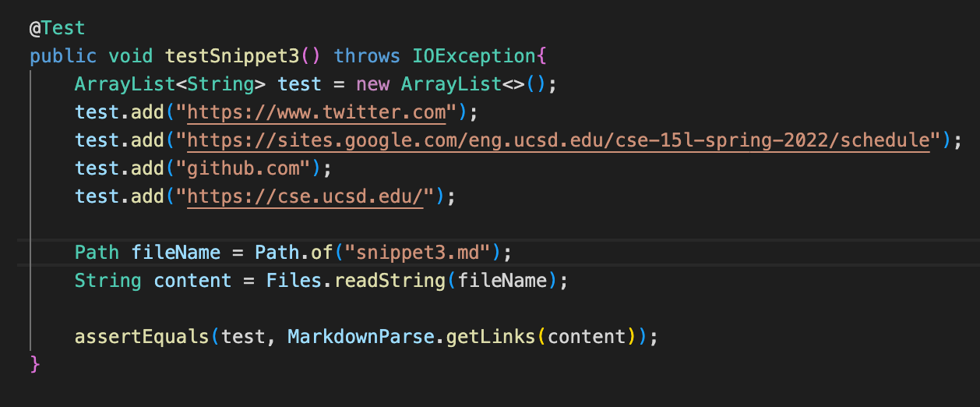This screenshot has width=980, height=407.
Task: Click the Files.readString method call
Action: [x=356, y=281]
